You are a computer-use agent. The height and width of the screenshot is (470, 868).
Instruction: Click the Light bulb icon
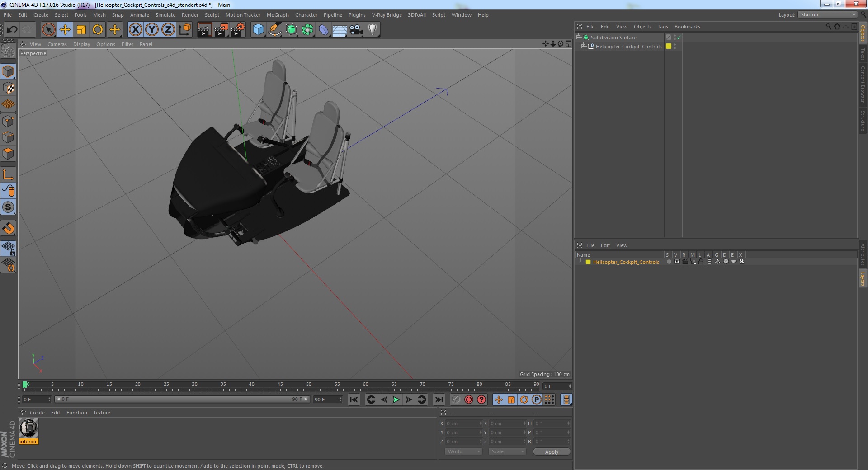click(373, 30)
